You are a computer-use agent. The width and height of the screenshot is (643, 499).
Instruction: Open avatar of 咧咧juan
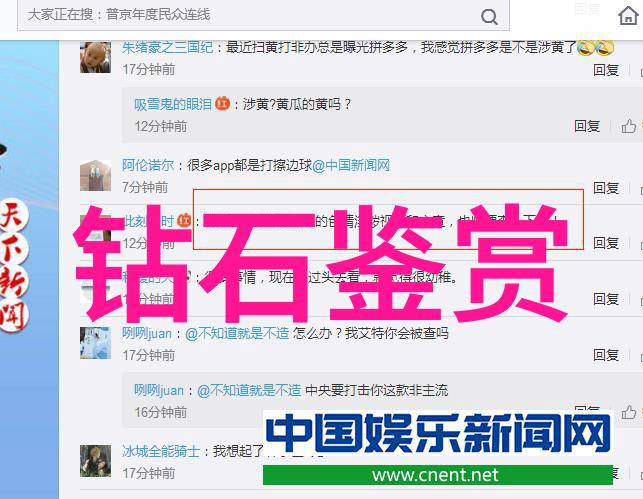[95, 343]
